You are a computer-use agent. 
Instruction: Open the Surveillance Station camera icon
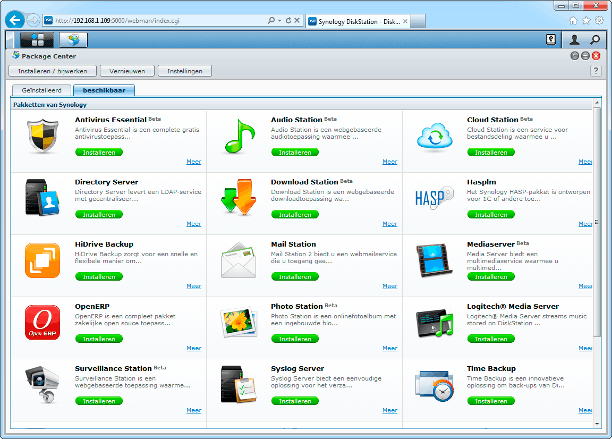click(42, 384)
